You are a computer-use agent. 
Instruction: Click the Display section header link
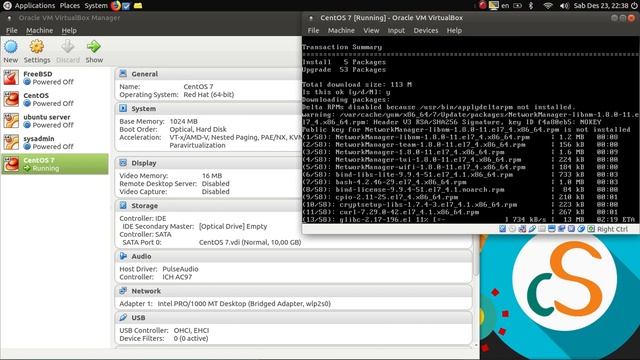(x=144, y=163)
